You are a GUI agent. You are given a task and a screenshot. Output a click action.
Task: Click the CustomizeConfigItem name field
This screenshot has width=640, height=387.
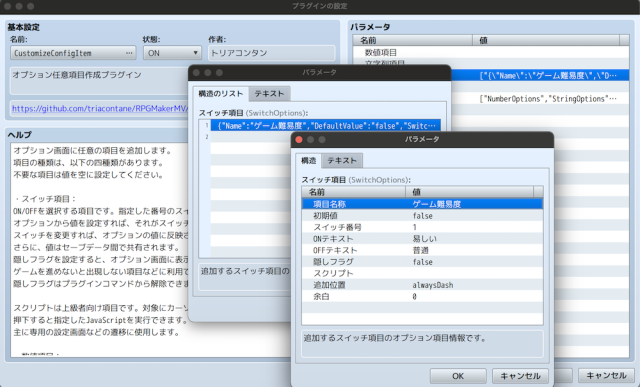[x=73, y=53]
